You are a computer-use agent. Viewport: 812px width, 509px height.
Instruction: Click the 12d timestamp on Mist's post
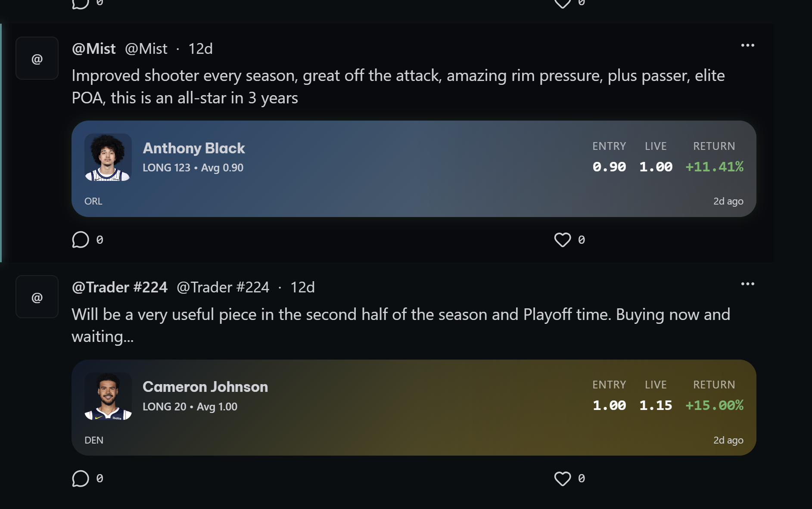click(200, 49)
